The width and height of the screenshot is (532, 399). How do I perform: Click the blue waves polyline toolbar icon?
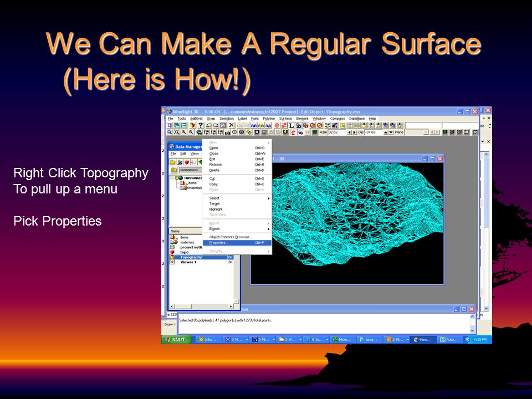pyautogui.click(x=254, y=126)
